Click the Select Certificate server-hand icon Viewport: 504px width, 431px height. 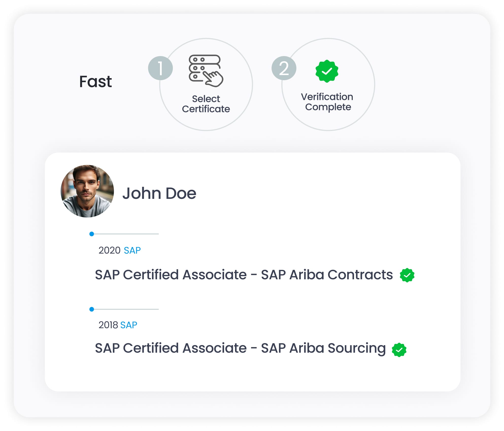pos(206,71)
